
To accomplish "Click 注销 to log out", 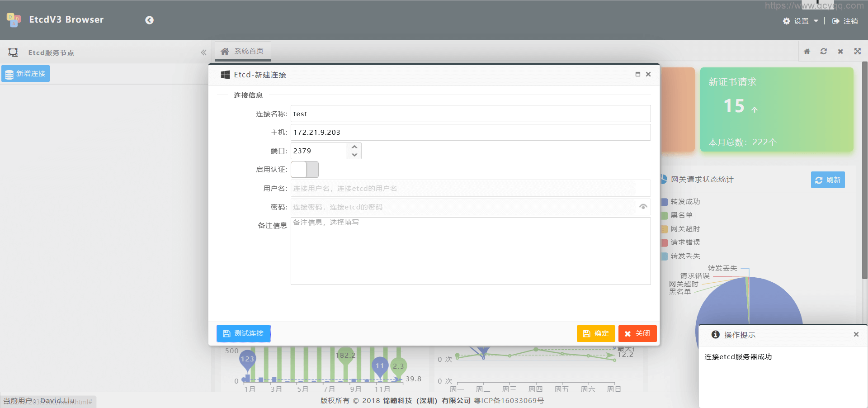I will tap(845, 21).
